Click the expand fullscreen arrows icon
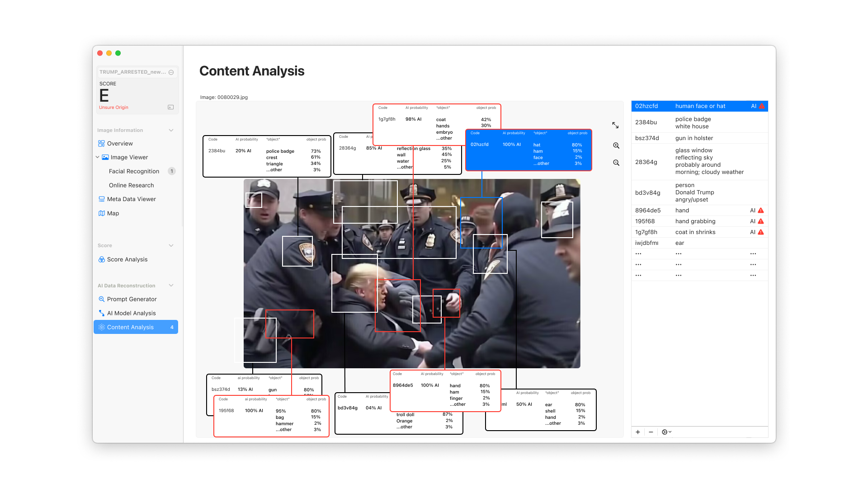The image size is (868, 488). pyautogui.click(x=615, y=125)
